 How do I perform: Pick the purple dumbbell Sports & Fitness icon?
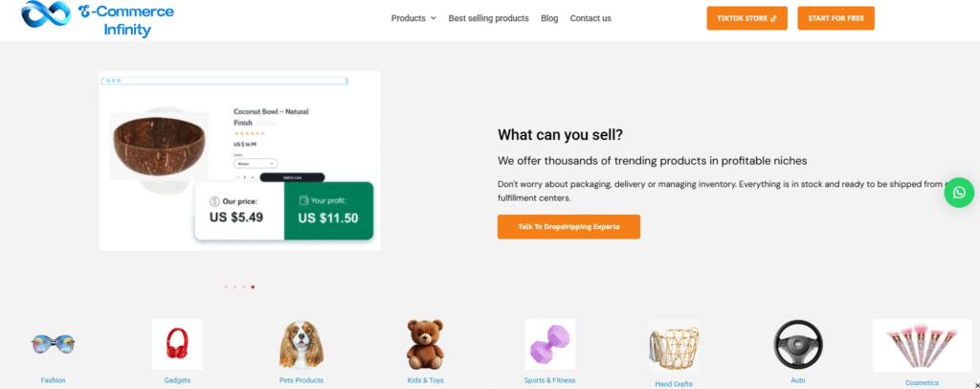(549, 345)
